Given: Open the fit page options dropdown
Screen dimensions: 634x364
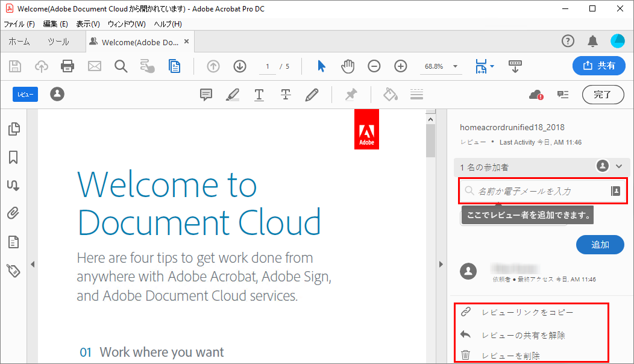Looking at the screenshot, I should 492,66.
